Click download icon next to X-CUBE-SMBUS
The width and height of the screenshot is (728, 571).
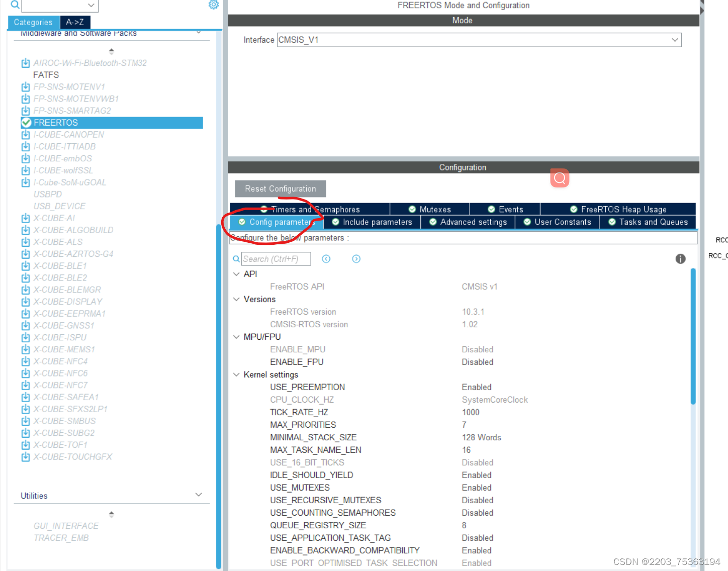[x=26, y=421]
